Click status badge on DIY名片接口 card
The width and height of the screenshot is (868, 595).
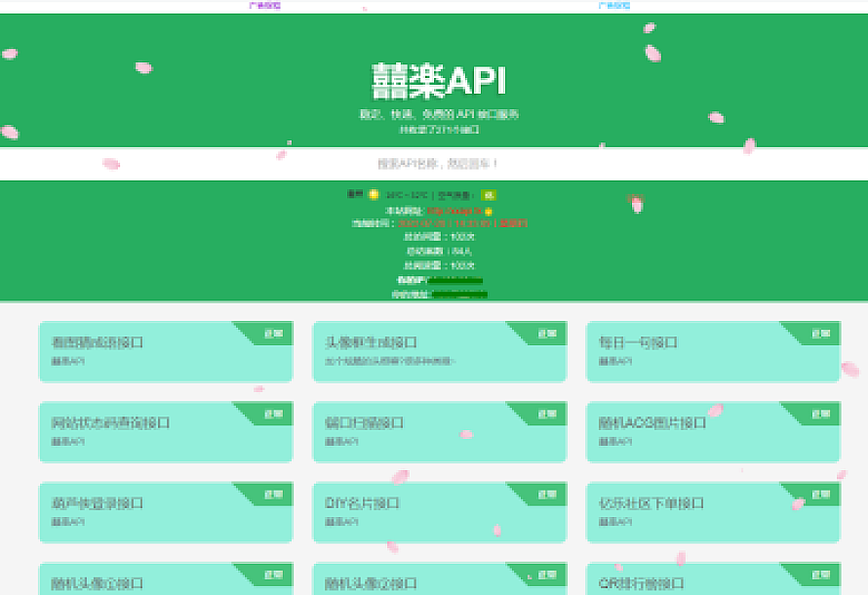[x=547, y=495]
